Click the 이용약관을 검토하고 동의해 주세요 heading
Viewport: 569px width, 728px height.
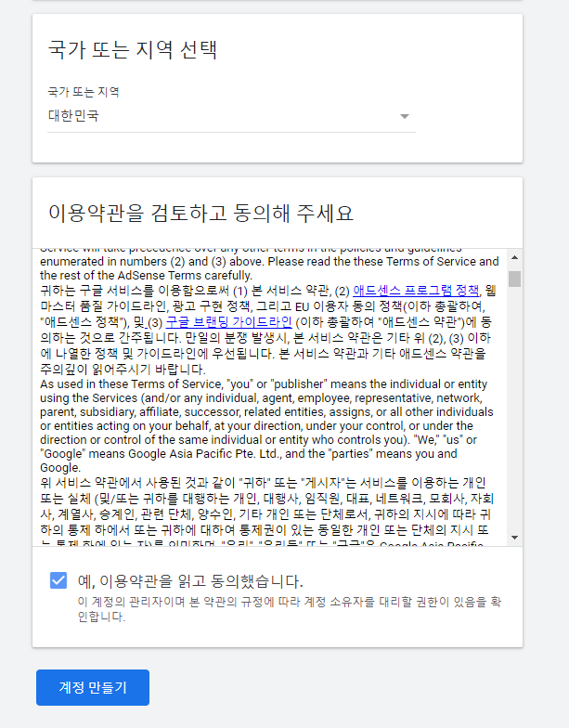pyautogui.click(x=200, y=214)
